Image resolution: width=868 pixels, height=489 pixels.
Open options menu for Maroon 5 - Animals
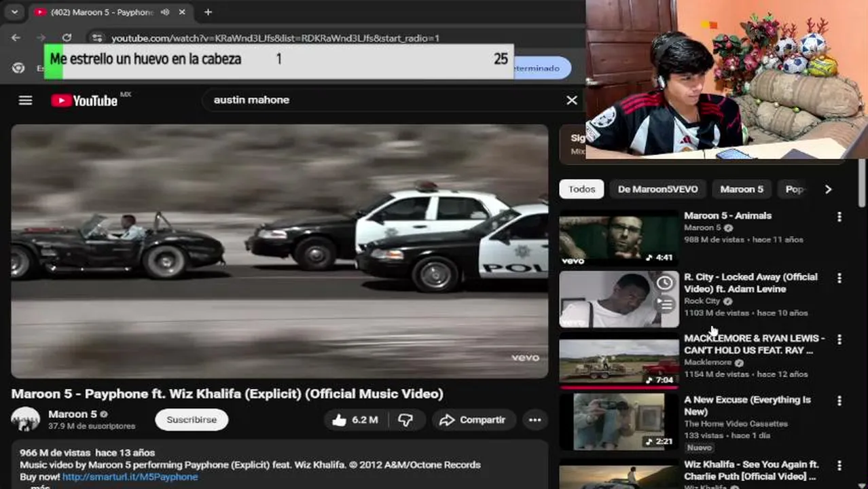[839, 217]
